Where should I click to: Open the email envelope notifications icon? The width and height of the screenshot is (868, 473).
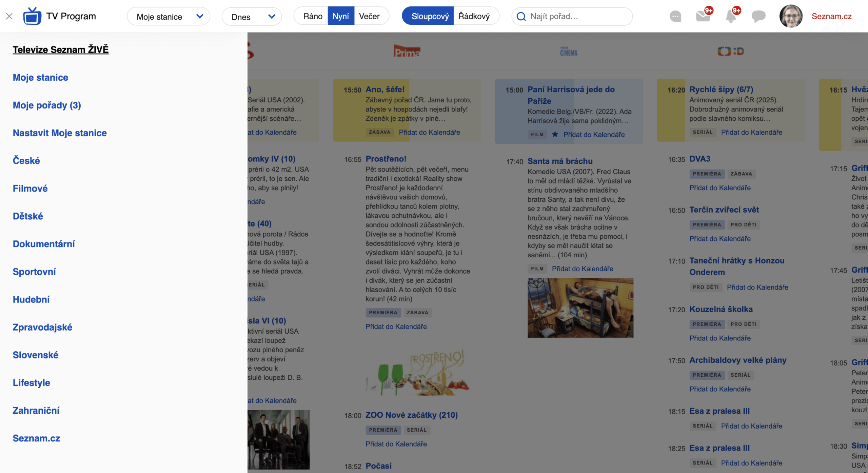pyautogui.click(x=703, y=16)
